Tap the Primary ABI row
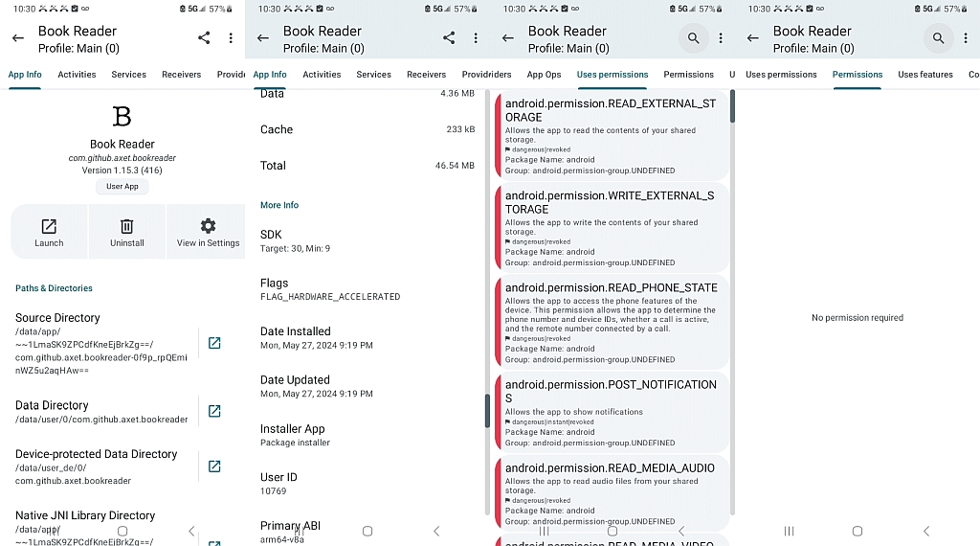980x546 pixels. 367,532
